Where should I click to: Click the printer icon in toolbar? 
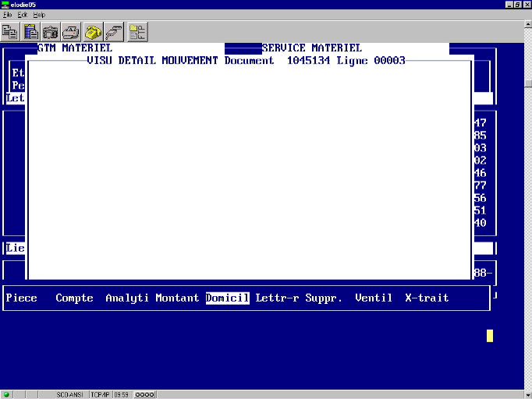point(72,32)
